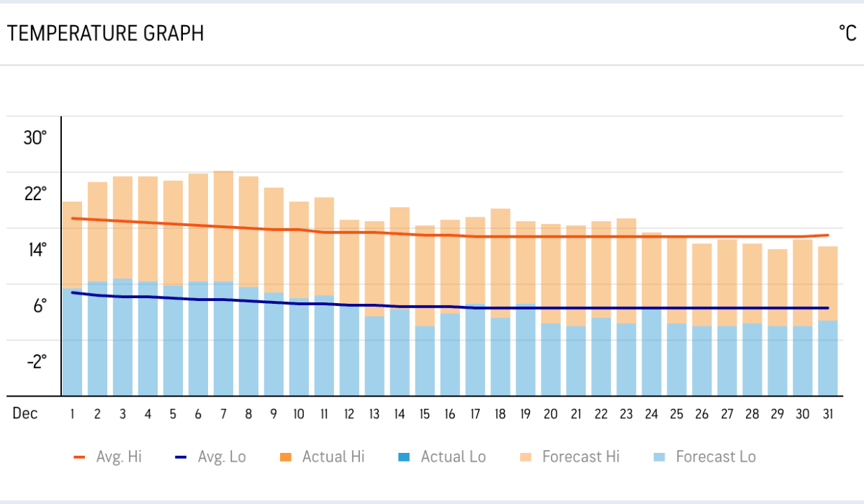Screen dimensions: 864x504
Task: Click the forecast low bar for Dec 3
Action: click(x=122, y=338)
